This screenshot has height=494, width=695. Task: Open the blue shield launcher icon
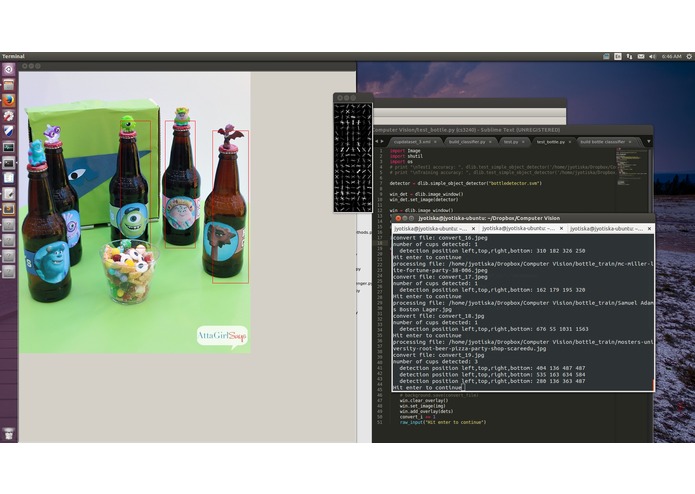pos(8,131)
